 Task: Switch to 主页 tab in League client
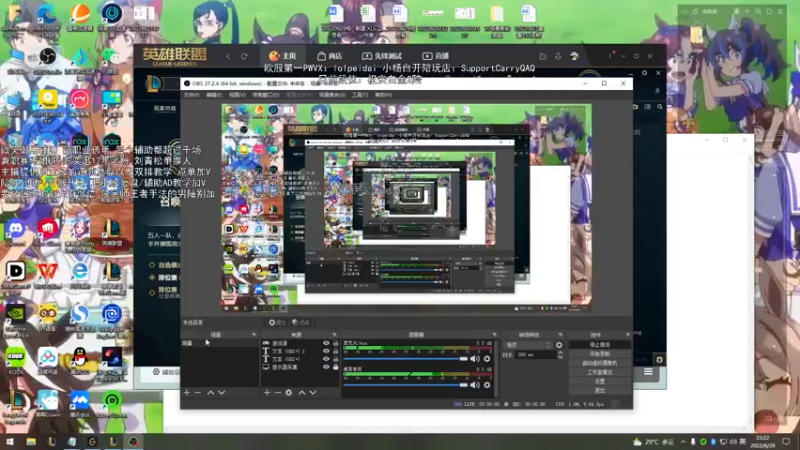282,56
